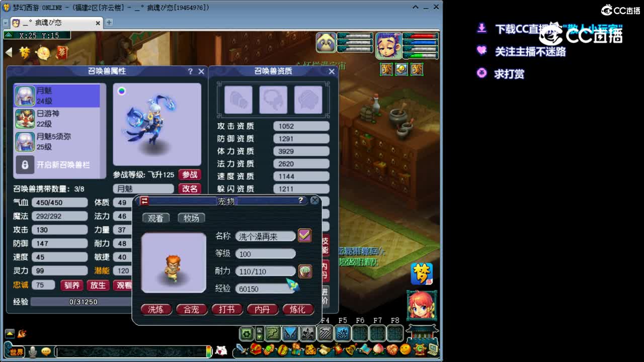
Task: Select 日游神 22级 in the summon list
Action: [57, 119]
